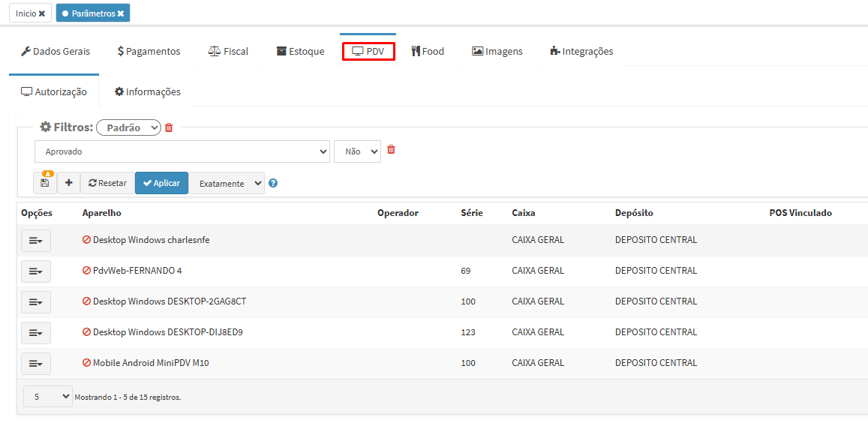Click the save filter floppy disk icon

[45, 183]
